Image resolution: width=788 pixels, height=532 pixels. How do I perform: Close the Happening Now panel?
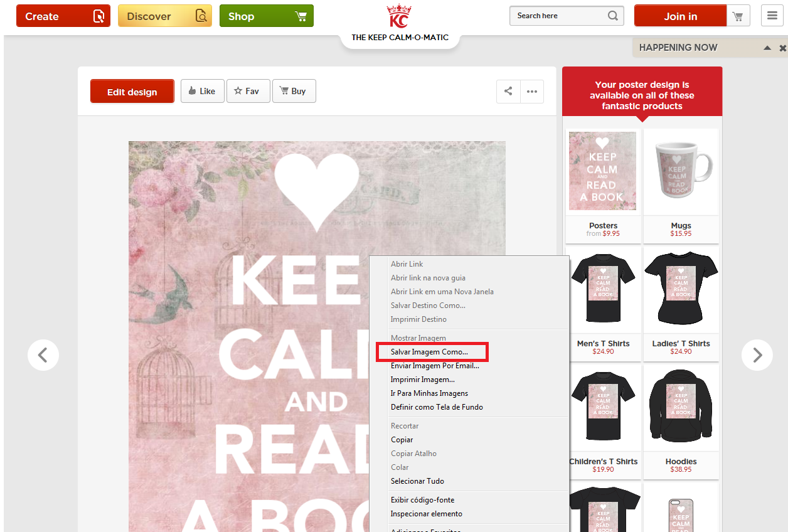(782, 48)
